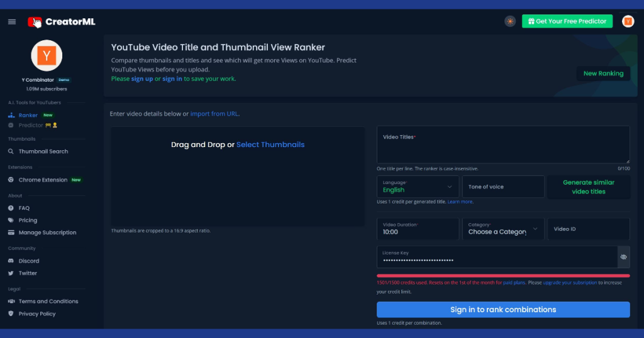644x338 pixels.
Task: Focus the Video ID field
Action: (589, 229)
